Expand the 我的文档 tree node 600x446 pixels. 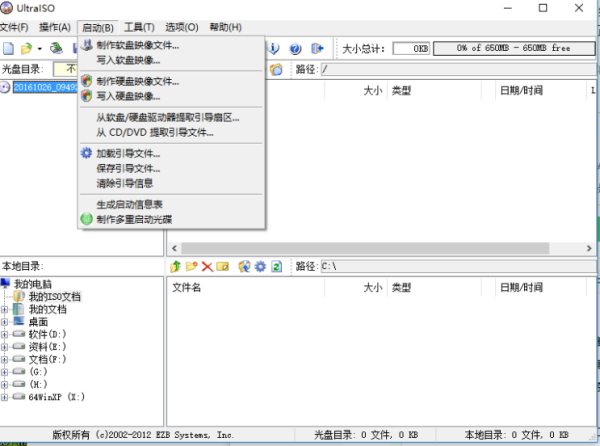[x=4, y=309]
